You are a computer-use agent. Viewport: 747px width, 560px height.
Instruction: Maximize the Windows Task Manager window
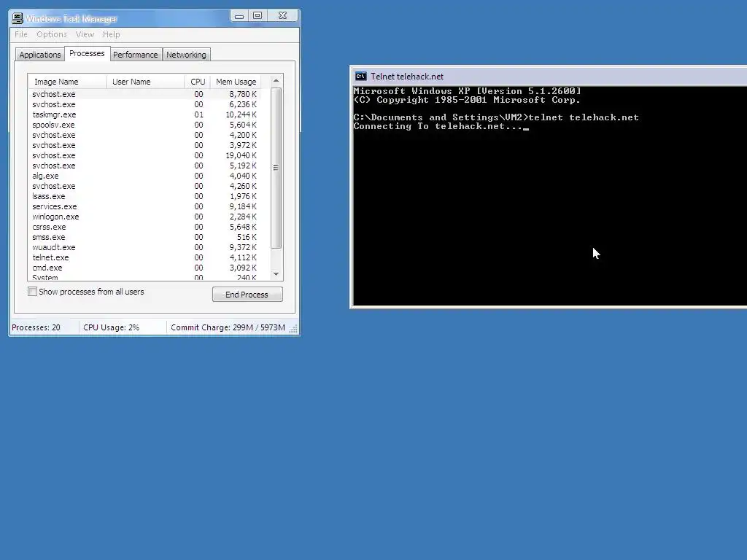tap(258, 16)
